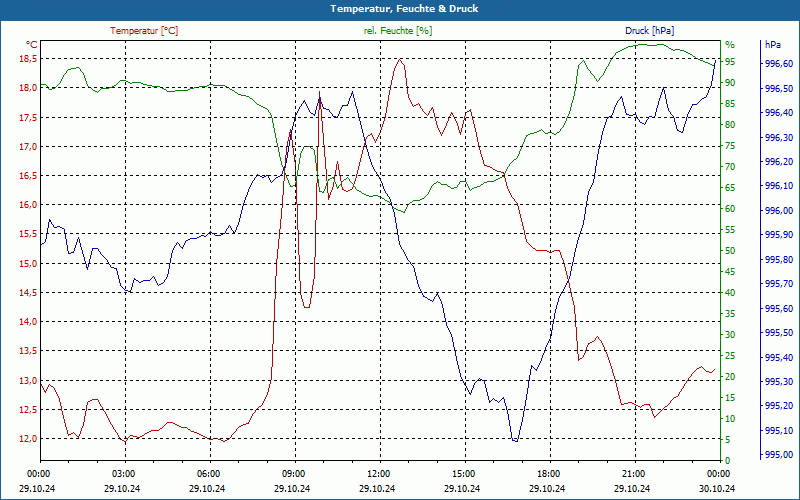The image size is (800, 500).
Task: Click pressure axis value "995,30"
Action: click(779, 382)
